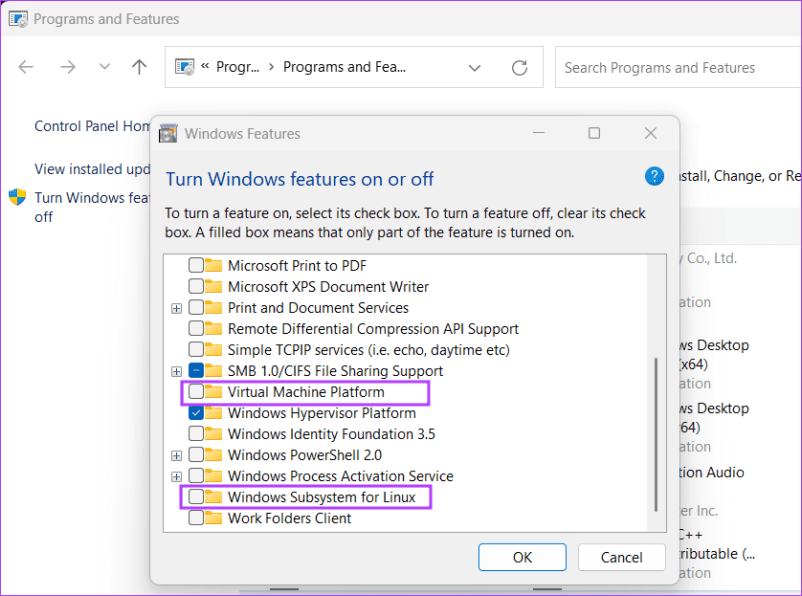
Task: Click the Help question mark icon
Action: [x=654, y=176]
